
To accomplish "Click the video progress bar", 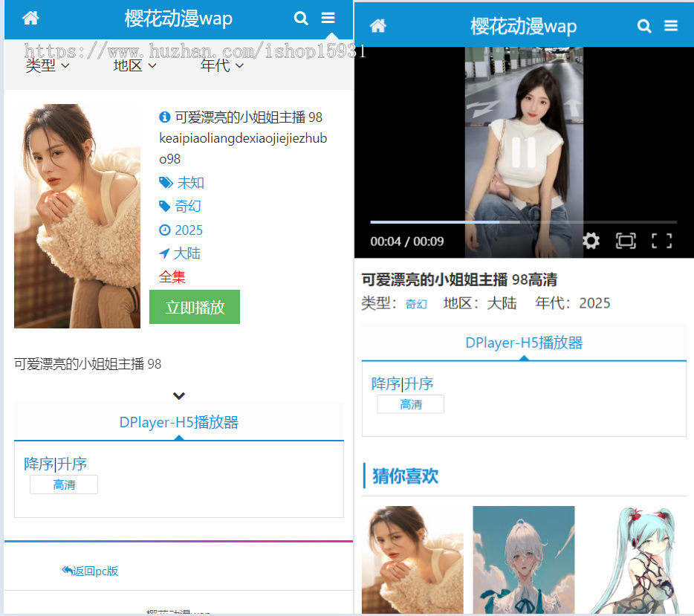I will [524, 222].
